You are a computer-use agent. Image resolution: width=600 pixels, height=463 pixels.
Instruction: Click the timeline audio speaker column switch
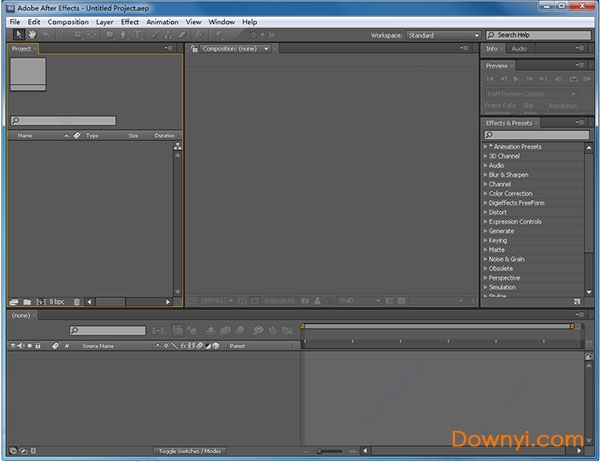pos(21,346)
